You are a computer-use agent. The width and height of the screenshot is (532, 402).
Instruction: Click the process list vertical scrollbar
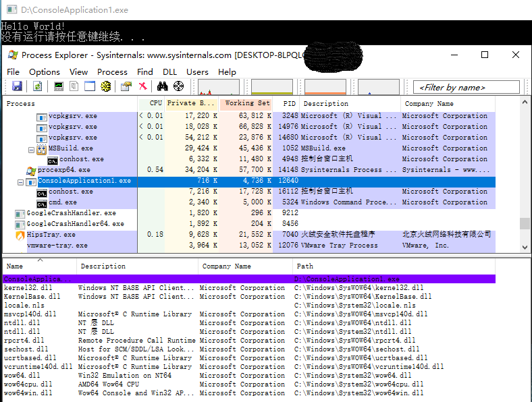tap(525, 175)
